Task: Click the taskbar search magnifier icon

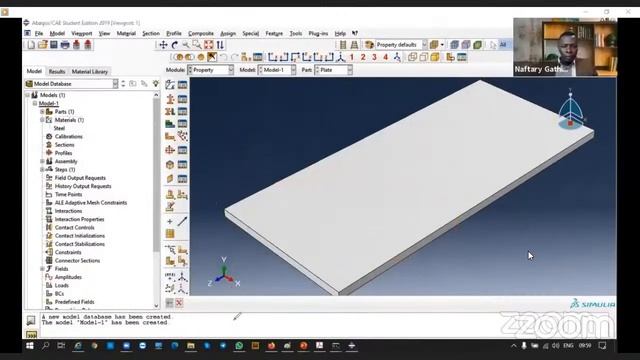Action: pyautogui.click(x=45, y=346)
